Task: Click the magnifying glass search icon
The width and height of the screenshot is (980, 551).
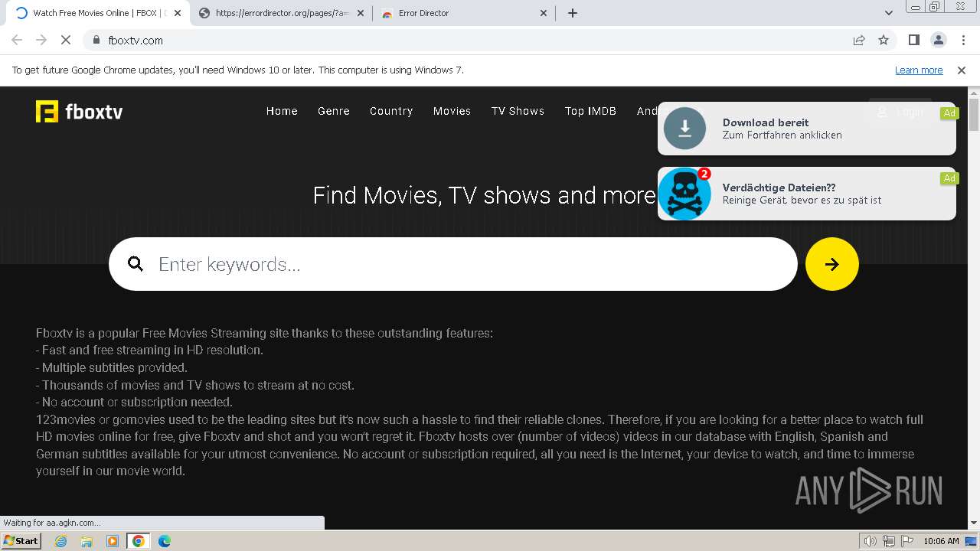Action: [136, 264]
